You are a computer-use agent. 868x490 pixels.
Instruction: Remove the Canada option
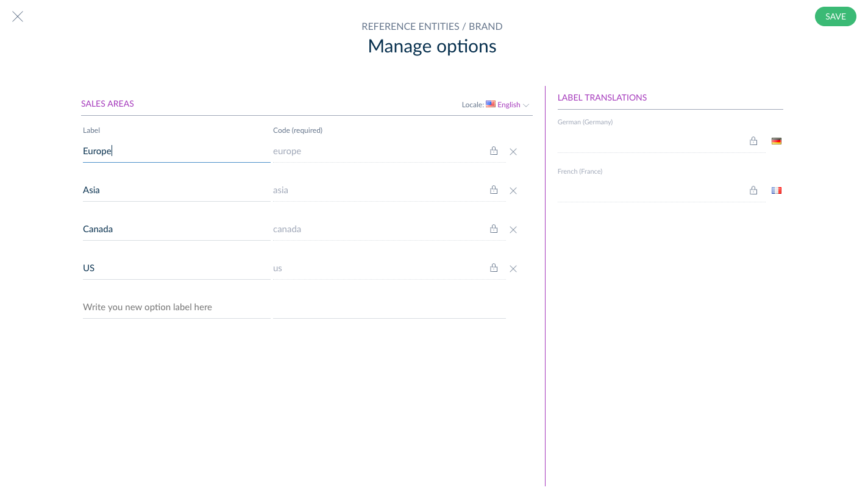513,229
